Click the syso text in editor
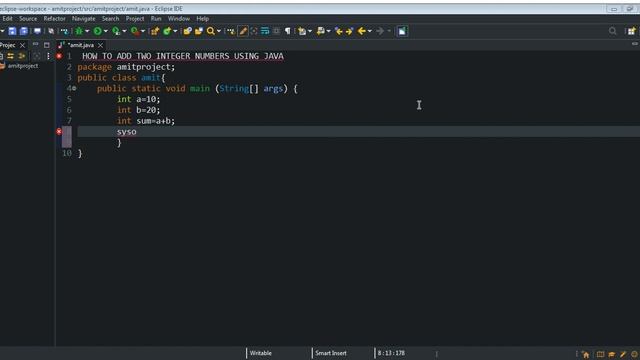Viewport: 640px width, 360px height. point(127,131)
